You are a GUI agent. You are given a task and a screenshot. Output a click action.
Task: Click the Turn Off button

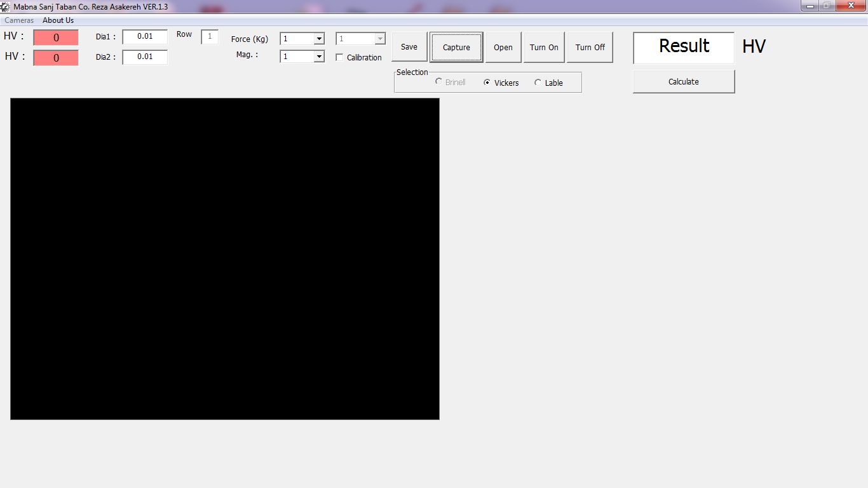coord(590,47)
